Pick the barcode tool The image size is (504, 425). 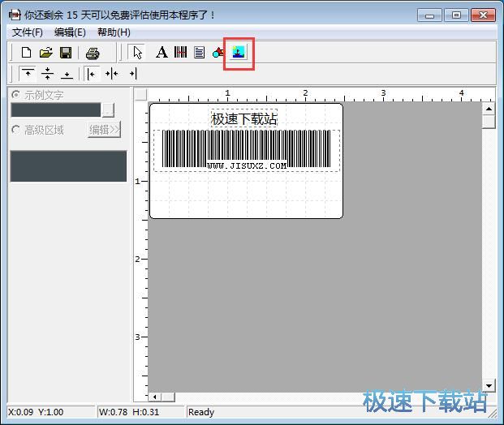pos(181,53)
